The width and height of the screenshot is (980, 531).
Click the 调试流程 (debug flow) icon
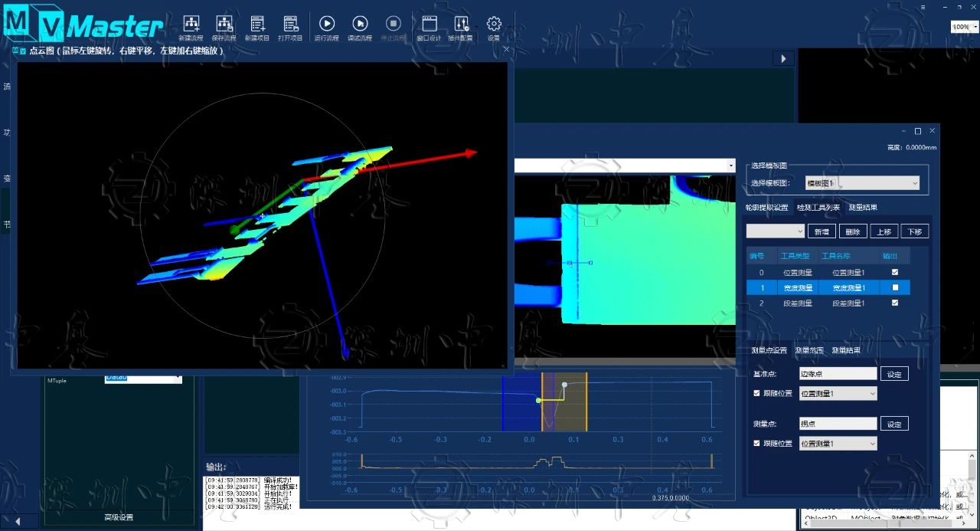pos(360,25)
